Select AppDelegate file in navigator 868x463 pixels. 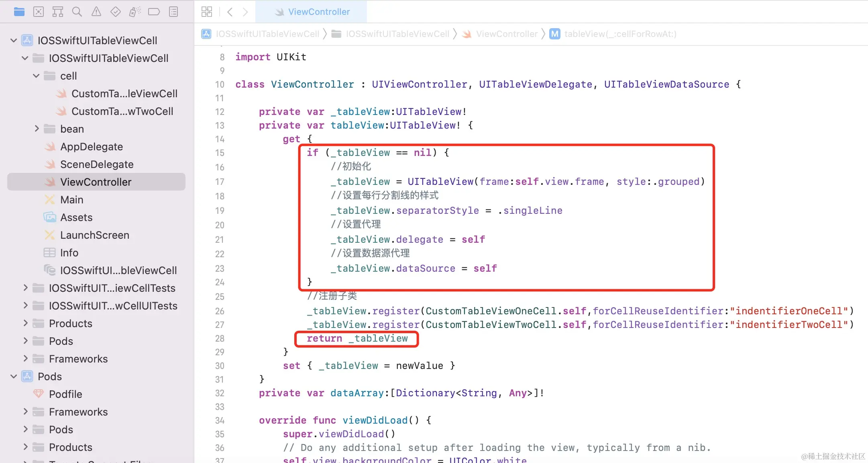(x=91, y=147)
